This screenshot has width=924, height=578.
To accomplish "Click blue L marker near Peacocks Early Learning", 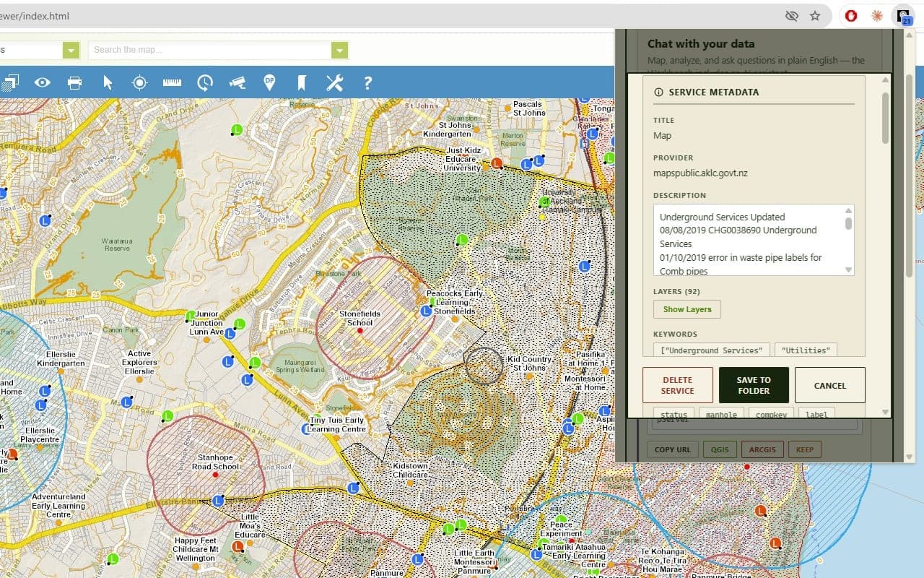I will tap(426, 311).
